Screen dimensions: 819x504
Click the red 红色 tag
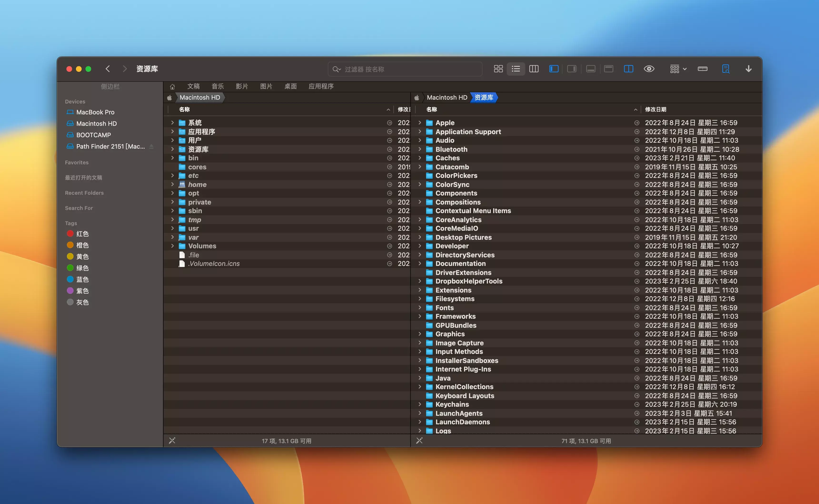pyautogui.click(x=82, y=234)
